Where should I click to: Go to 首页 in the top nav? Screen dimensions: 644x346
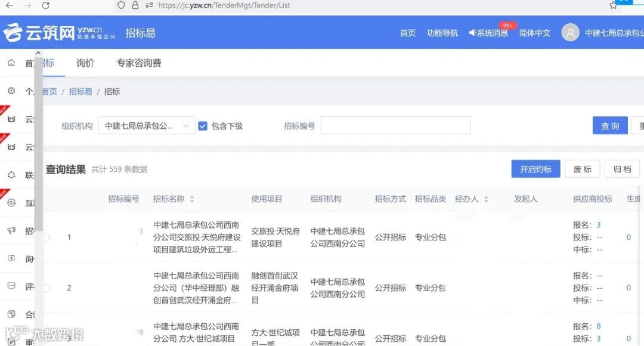coord(408,33)
